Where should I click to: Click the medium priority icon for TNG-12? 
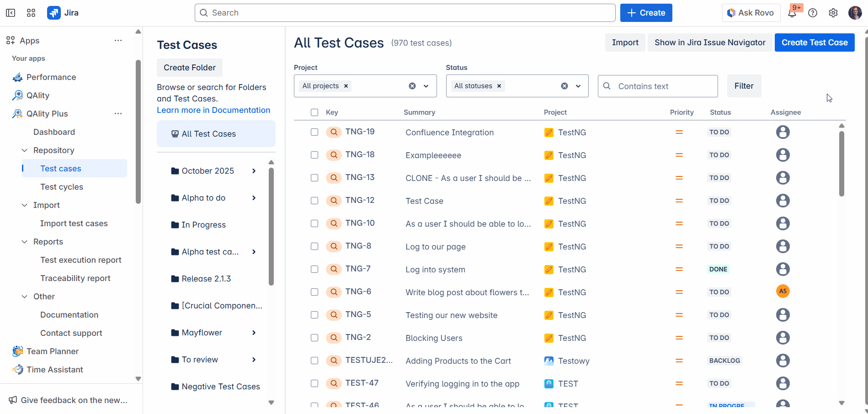679,201
